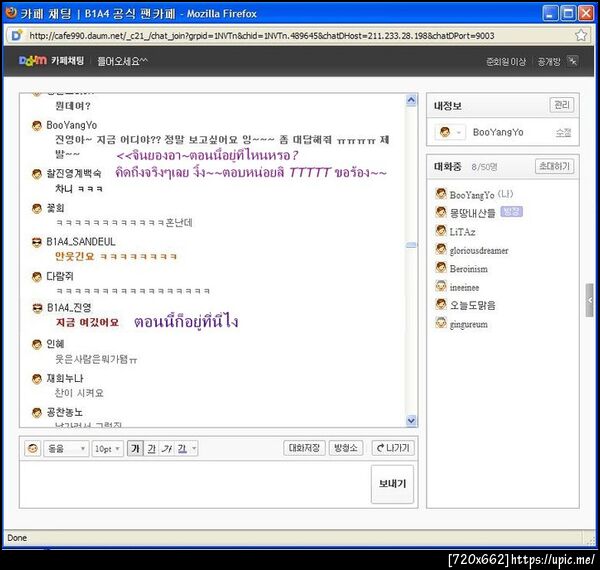This screenshot has height=570, width=600.
Task: Click the 준회원이상 membership label
Action: [x=506, y=61]
